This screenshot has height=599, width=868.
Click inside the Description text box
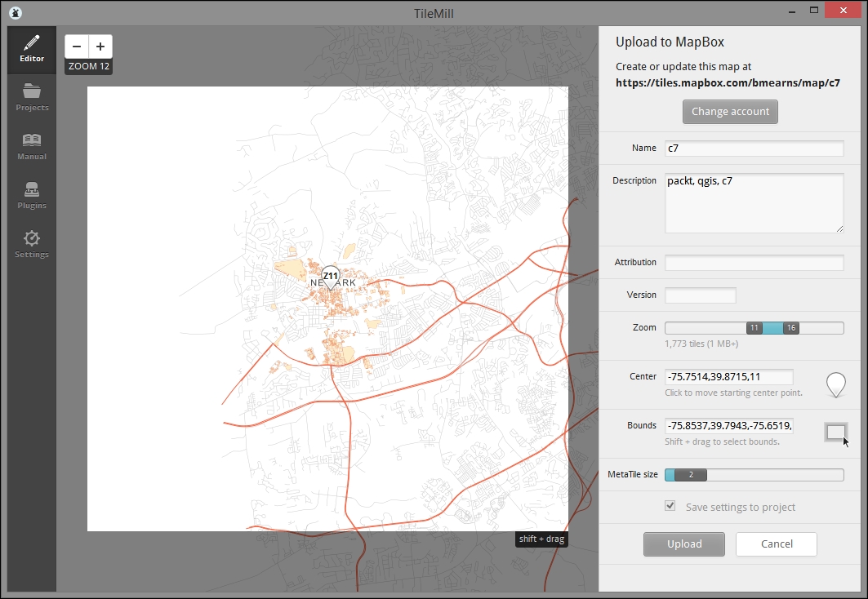pos(753,202)
